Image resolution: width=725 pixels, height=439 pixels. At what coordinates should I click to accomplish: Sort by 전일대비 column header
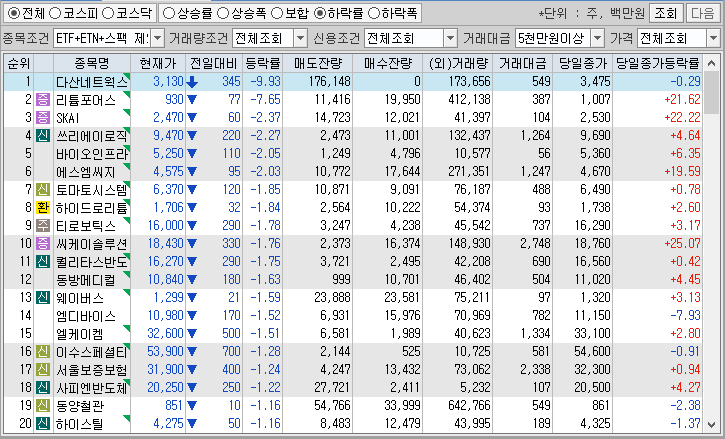pos(214,63)
